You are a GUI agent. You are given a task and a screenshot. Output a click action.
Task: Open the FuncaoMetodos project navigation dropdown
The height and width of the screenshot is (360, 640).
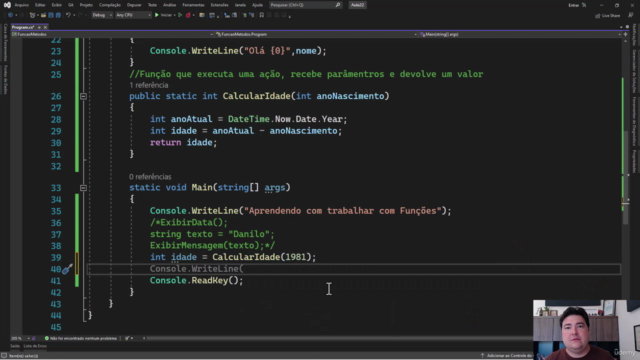112,34
